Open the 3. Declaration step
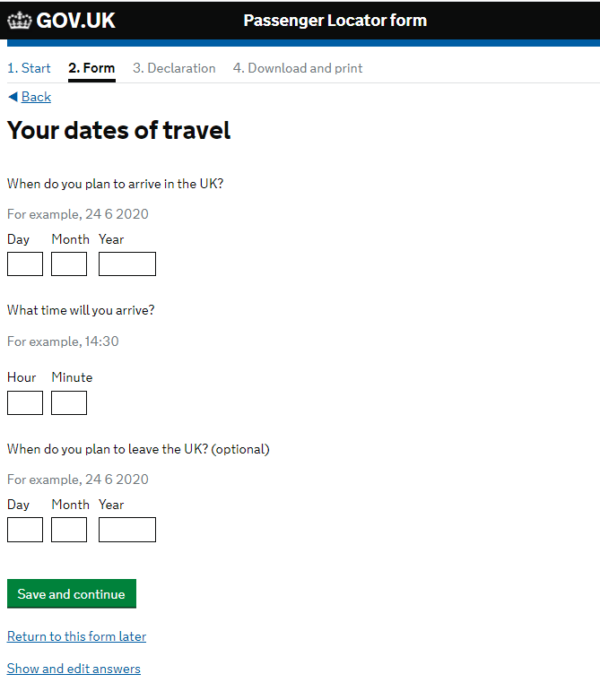Viewport: 600px width, 700px height. click(x=174, y=68)
